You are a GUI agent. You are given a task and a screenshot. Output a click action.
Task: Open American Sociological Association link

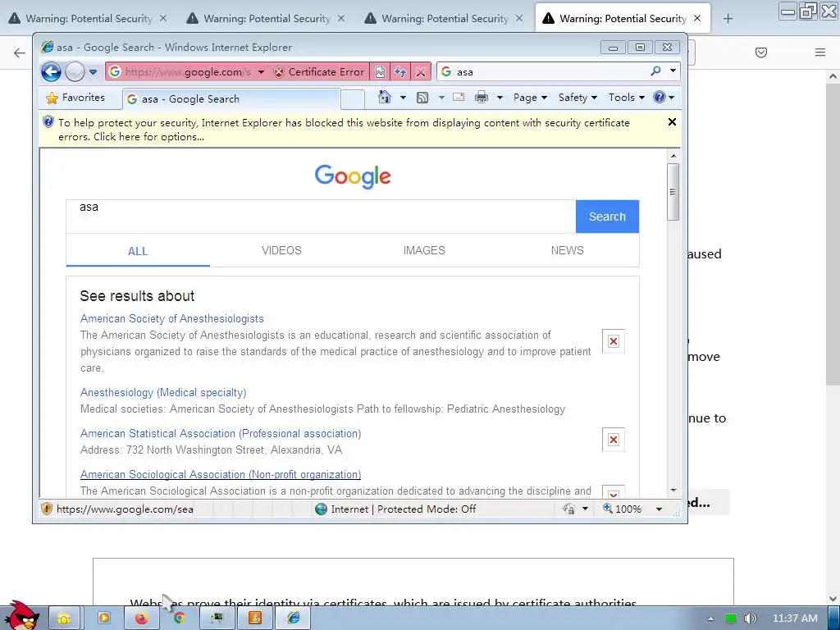click(x=221, y=475)
